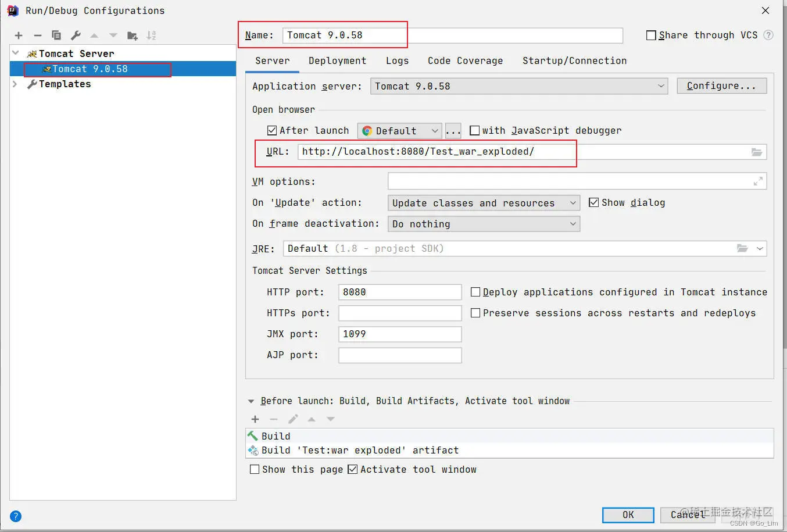Image resolution: width=787 pixels, height=532 pixels.
Task: Sort configurations alphabetically
Action: click(151, 35)
